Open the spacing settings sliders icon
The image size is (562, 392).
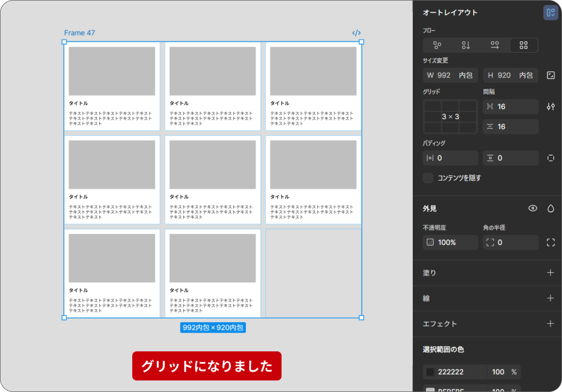(x=550, y=107)
